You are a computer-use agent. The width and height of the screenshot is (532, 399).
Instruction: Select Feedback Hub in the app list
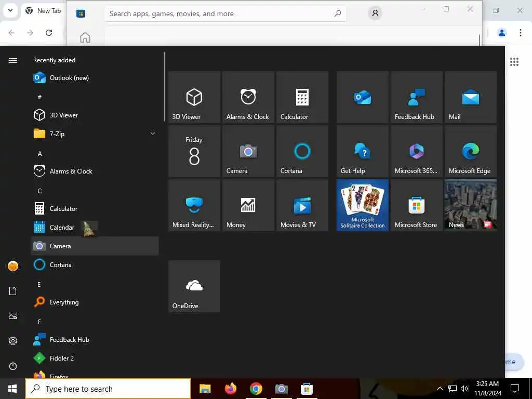(95, 339)
